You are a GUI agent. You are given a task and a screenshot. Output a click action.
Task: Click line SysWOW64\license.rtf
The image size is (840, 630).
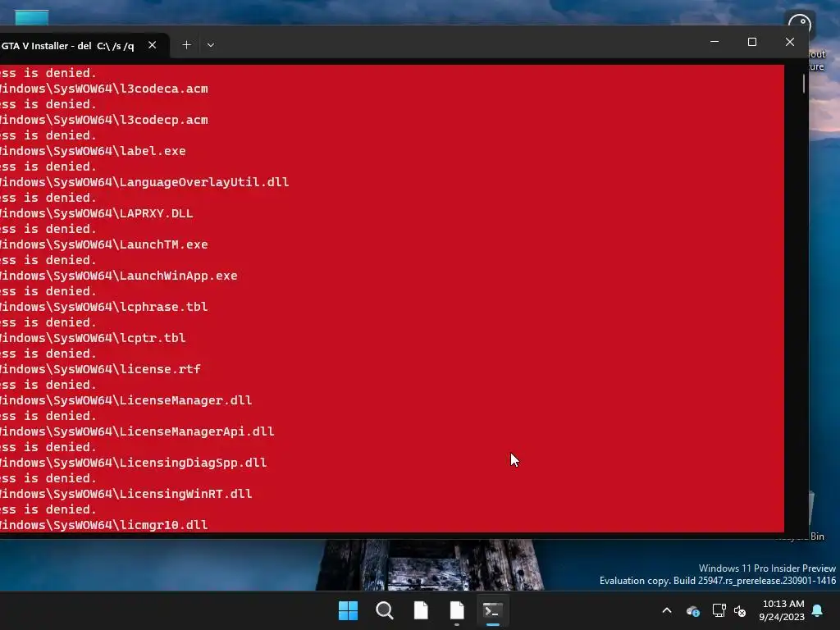[x=100, y=369]
